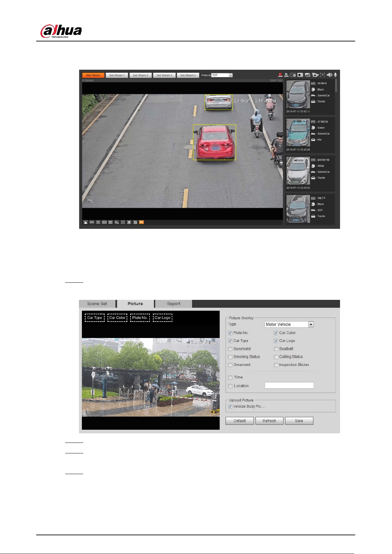This screenshot has height=554, width=392.
Task: Toggle the Vehicle Body Pic checkbox
Action: pyautogui.click(x=230, y=407)
